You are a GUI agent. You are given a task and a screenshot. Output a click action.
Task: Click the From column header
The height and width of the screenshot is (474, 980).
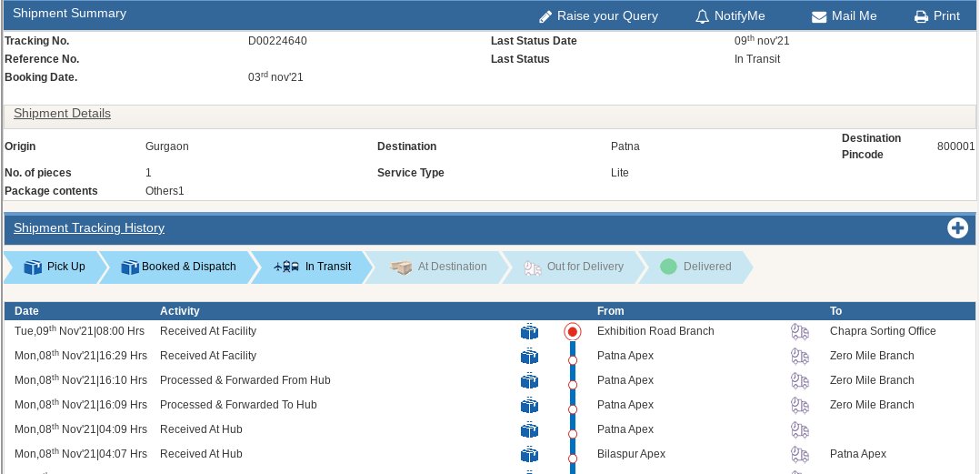tap(611, 311)
